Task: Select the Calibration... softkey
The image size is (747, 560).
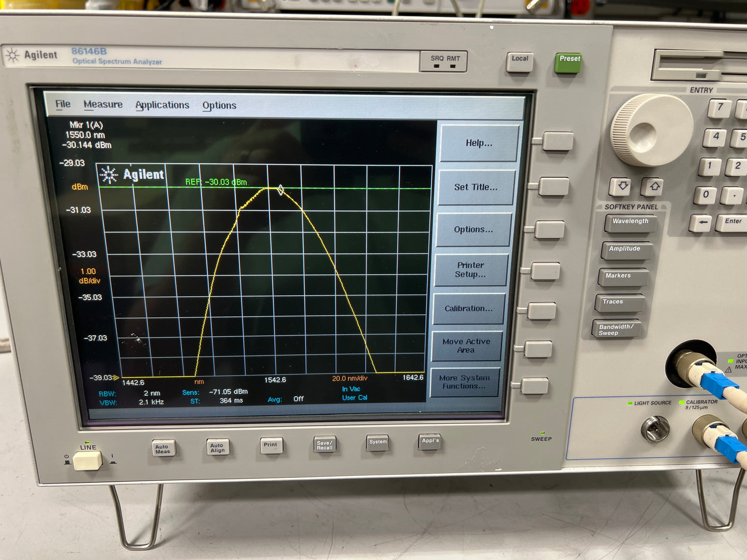Action: 468,308
